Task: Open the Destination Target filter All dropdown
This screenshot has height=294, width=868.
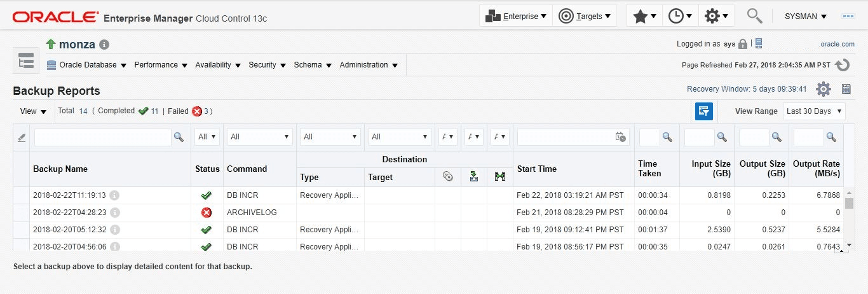Action: point(401,137)
